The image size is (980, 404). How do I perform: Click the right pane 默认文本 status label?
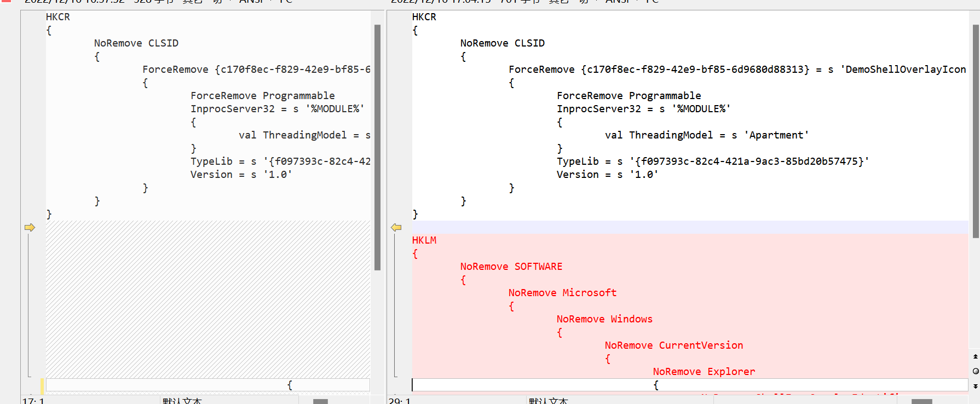pos(549,401)
